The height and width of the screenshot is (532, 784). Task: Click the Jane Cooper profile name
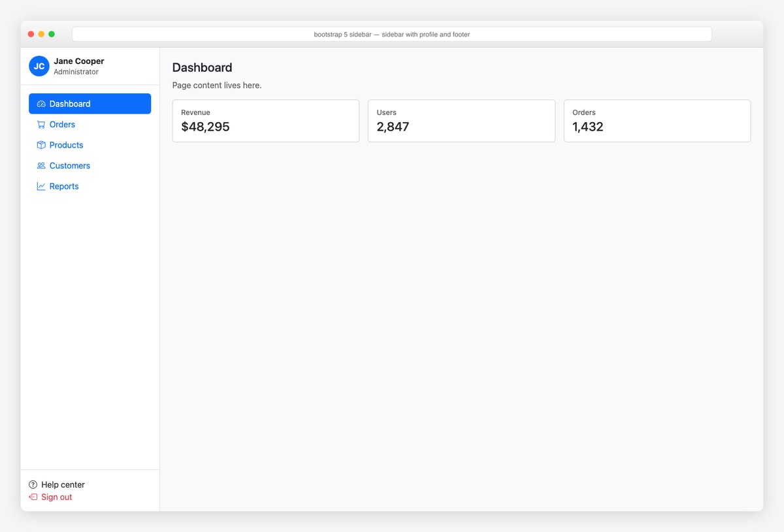(79, 61)
